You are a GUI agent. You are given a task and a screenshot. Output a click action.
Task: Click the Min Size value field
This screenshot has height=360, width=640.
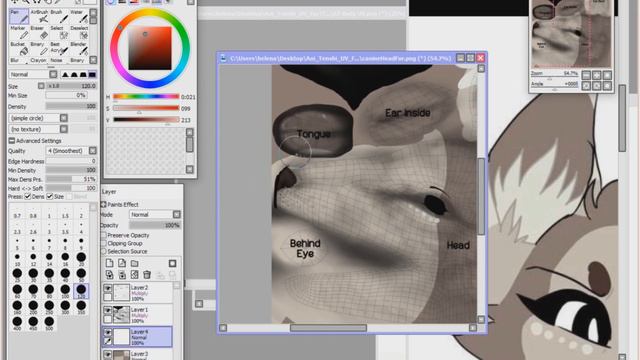[x=66, y=96]
